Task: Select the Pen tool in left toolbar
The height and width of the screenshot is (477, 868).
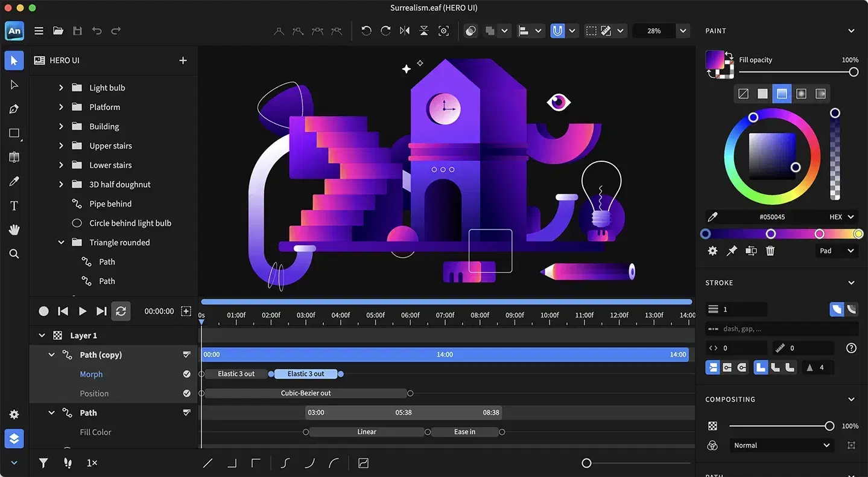Action: [14, 109]
